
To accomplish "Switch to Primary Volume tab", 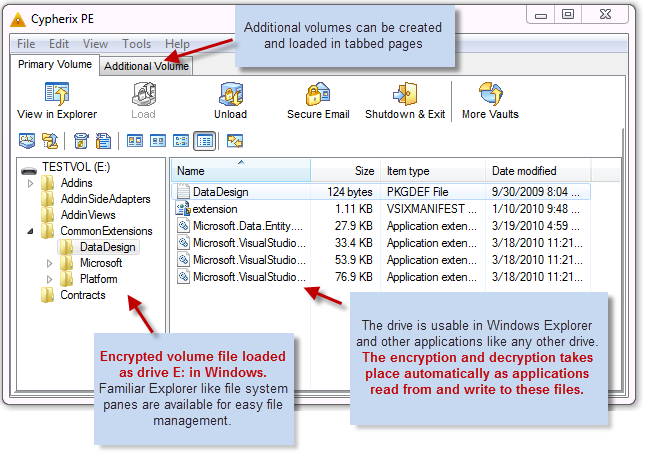I will [x=55, y=64].
